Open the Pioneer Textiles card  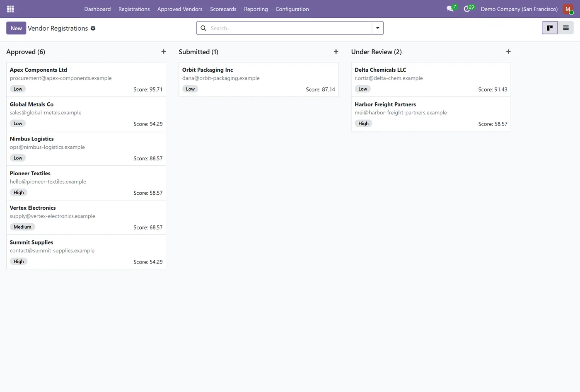[86, 183]
